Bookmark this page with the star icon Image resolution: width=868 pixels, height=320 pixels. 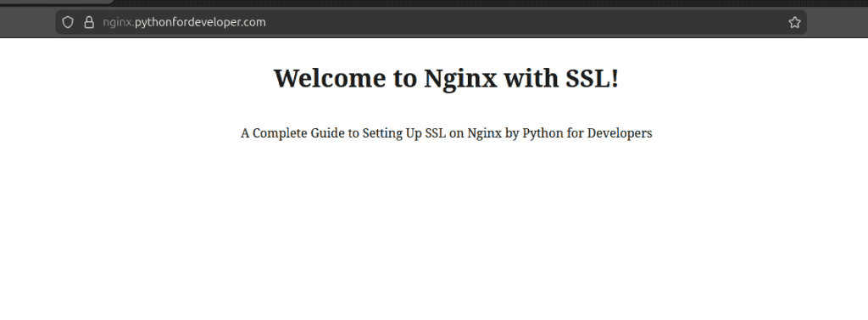(794, 22)
